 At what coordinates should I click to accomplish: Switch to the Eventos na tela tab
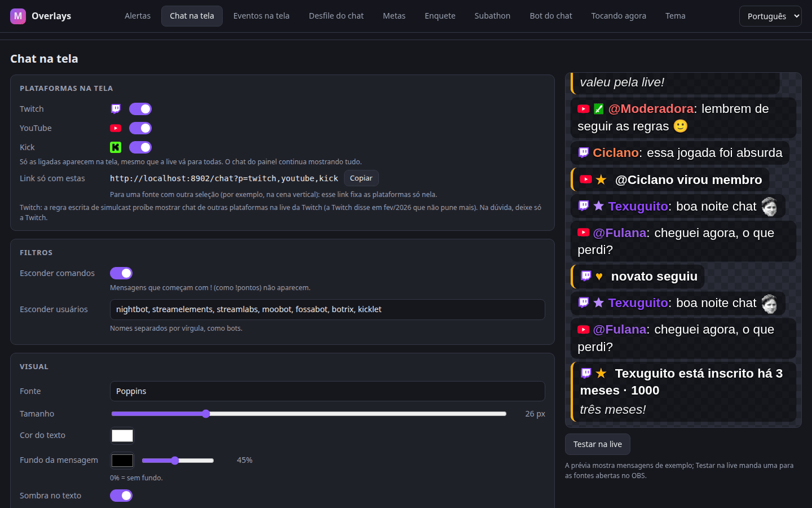tap(261, 16)
